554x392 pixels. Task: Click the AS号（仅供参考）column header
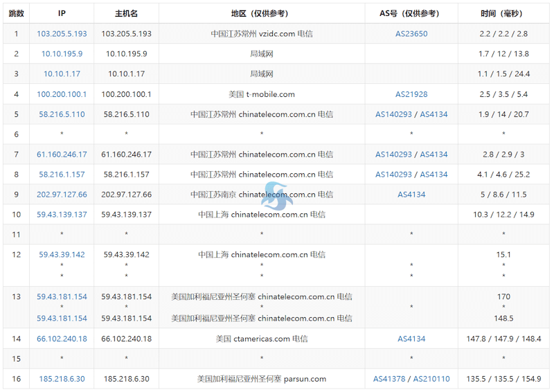click(411, 13)
